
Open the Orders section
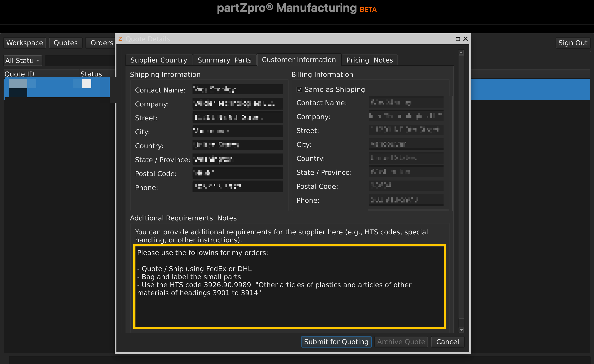click(101, 43)
